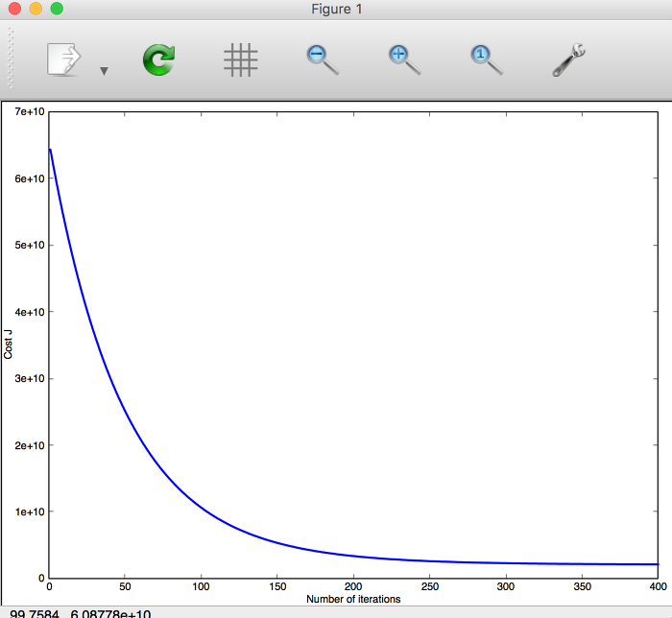Toggle the grid with the grid icon
672x618 pixels.
coord(240,59)
